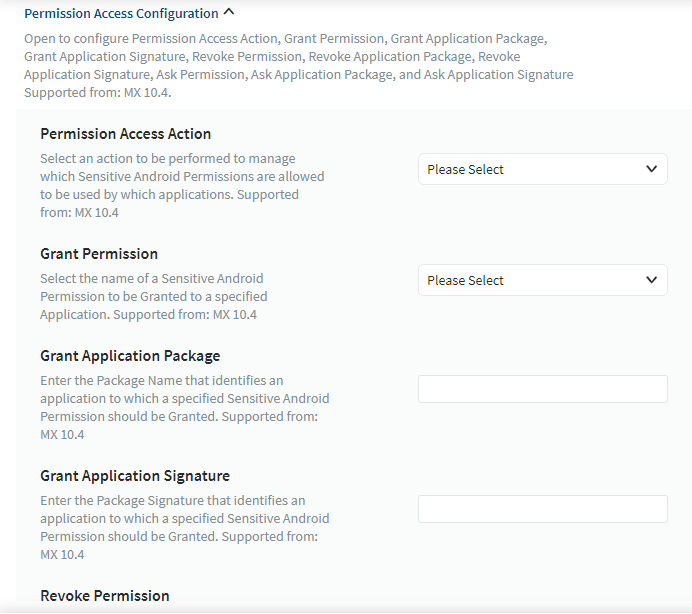Image resolution: width=692 pixels, height=614 pixels.
Task: Click the Grant Permission heading
Action: pos(99,254)
